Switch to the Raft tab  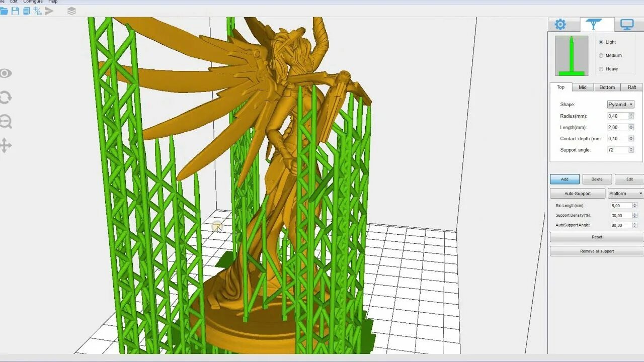pyautogui.click(x=632, y=87)
